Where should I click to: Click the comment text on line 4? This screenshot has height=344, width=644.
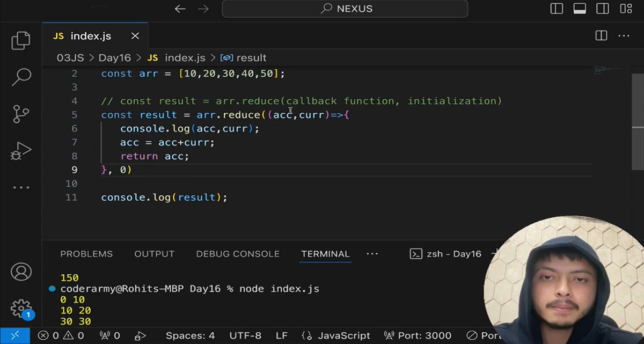[x=302, y=101]
